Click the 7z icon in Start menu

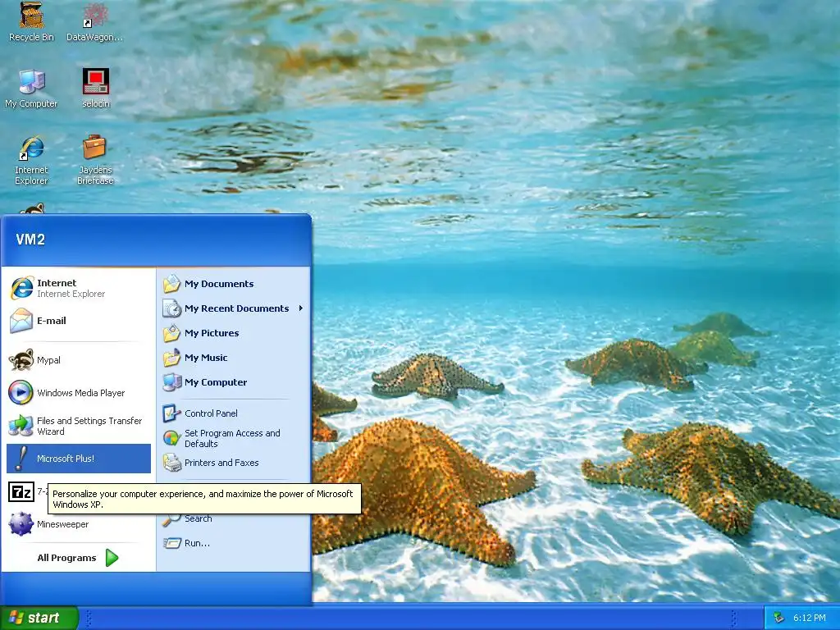pos(21,491)
